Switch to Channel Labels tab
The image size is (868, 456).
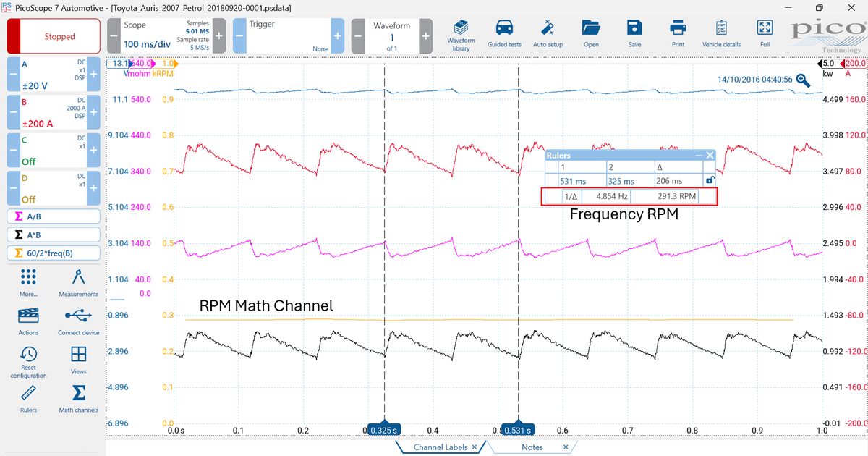tap(441, 447)
